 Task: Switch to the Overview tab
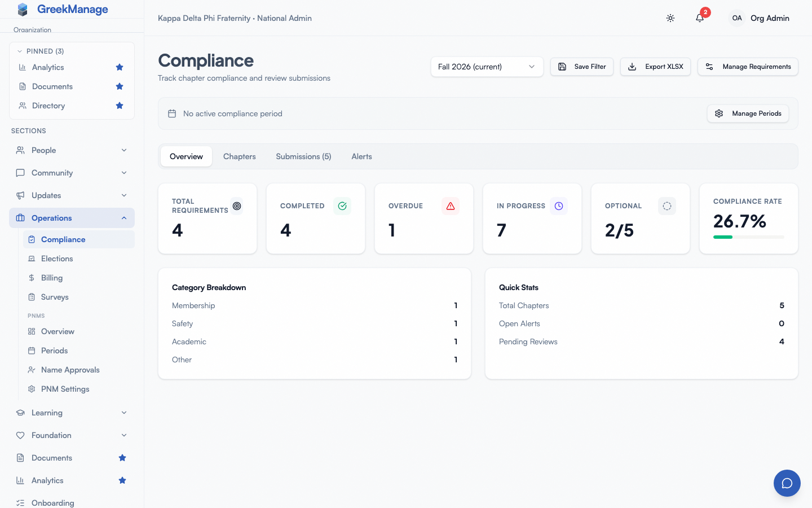point(186,156)
